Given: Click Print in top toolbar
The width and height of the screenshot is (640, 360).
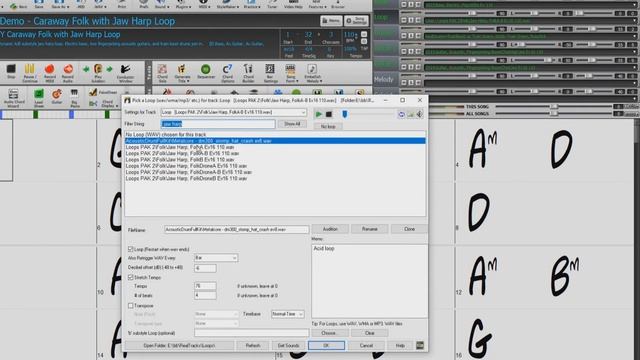Looking at the screenshot, I should pyautogui.click(x=122, y=4).
